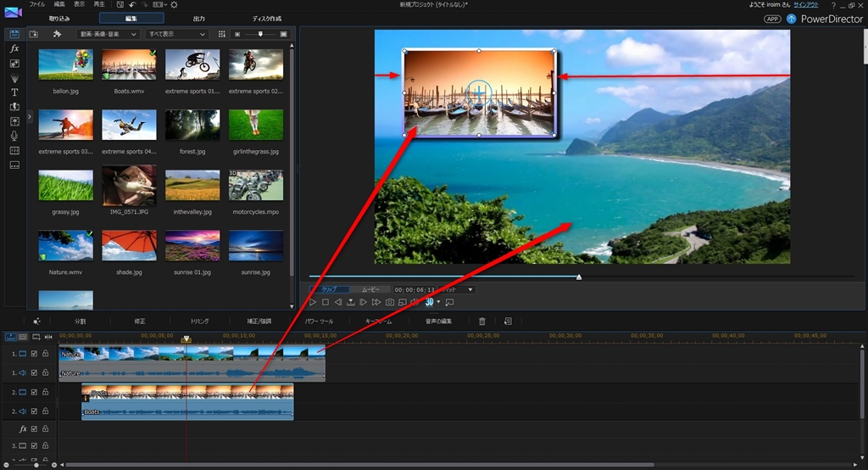
Task: Click the サインアウト link
Action: tap(805, 4)
